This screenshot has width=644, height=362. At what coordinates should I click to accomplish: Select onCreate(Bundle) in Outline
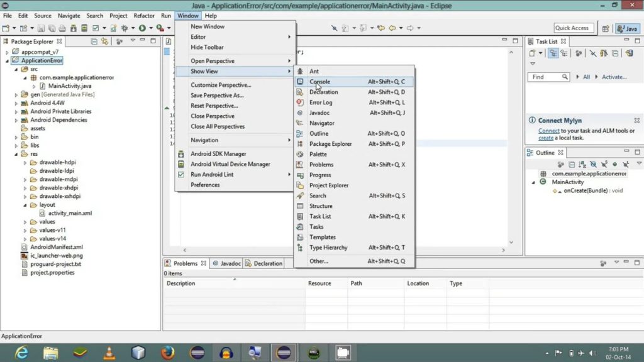point(593,190)
